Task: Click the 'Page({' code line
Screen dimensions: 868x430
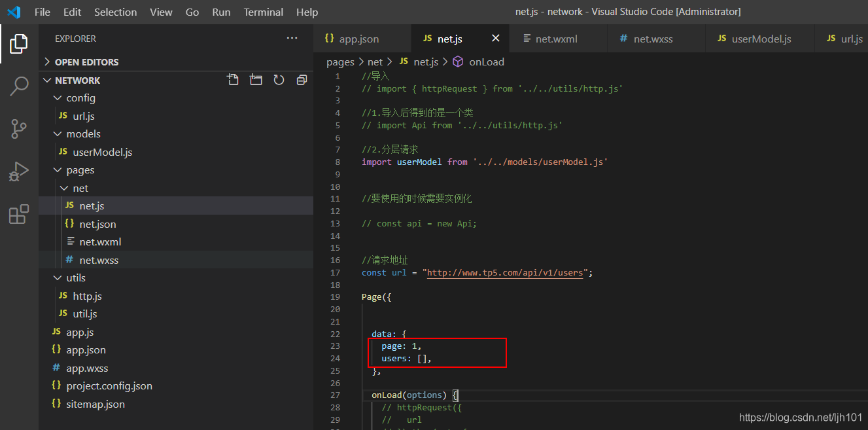Action: tap(376, 297)
